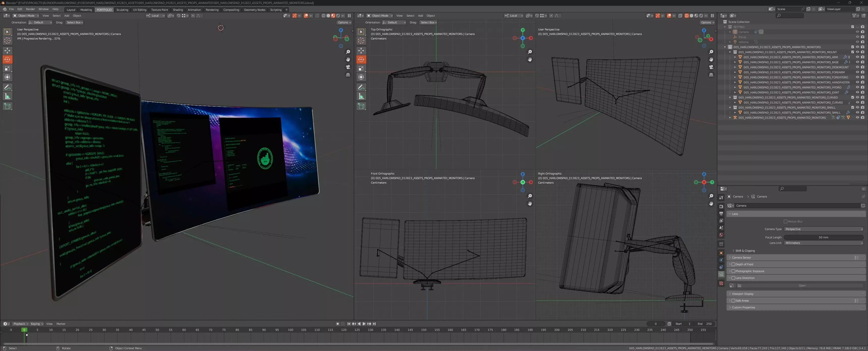Hide the MONITORS_ARM object with eye icon
This screenshot has width=868, height=351.
(x=857, y=57)
